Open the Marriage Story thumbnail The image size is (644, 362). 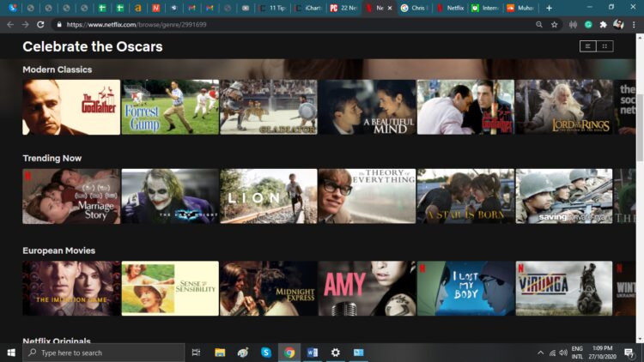71,196
